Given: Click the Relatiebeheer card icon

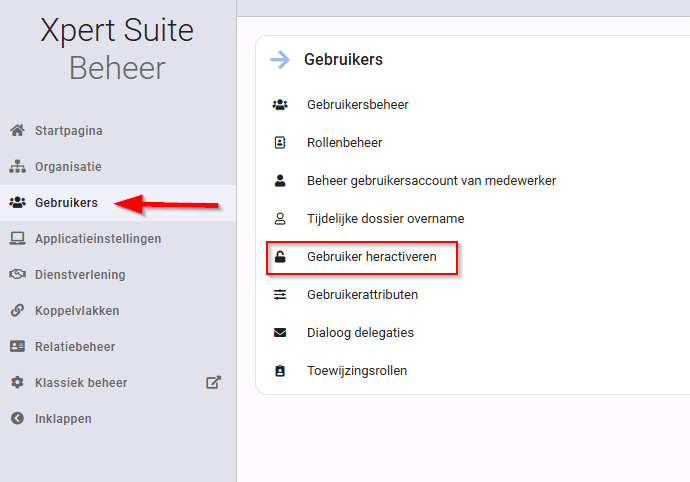Looking at the screenshot, I should click(18, 346).
